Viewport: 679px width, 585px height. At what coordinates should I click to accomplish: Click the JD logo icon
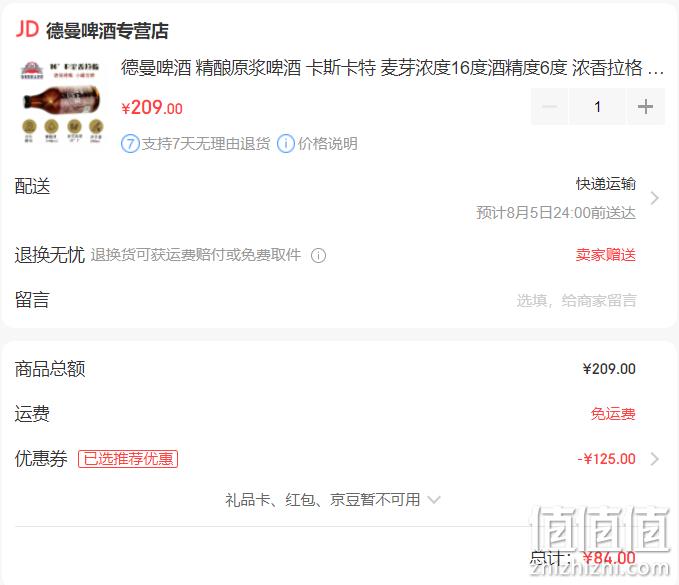[27, 29]
